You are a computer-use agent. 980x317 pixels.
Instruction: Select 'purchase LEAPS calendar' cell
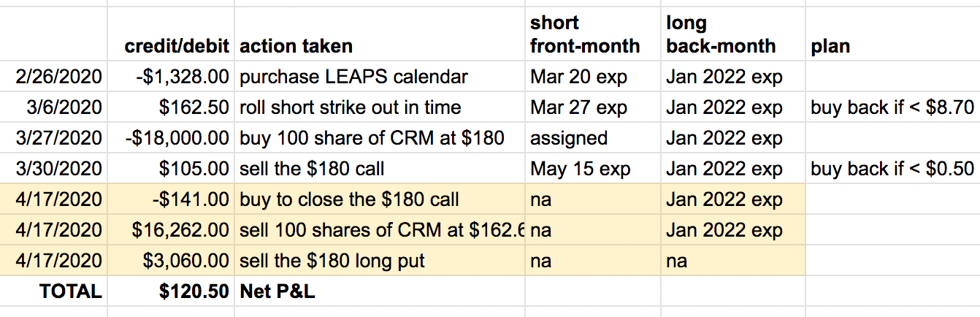coord(380,77)
